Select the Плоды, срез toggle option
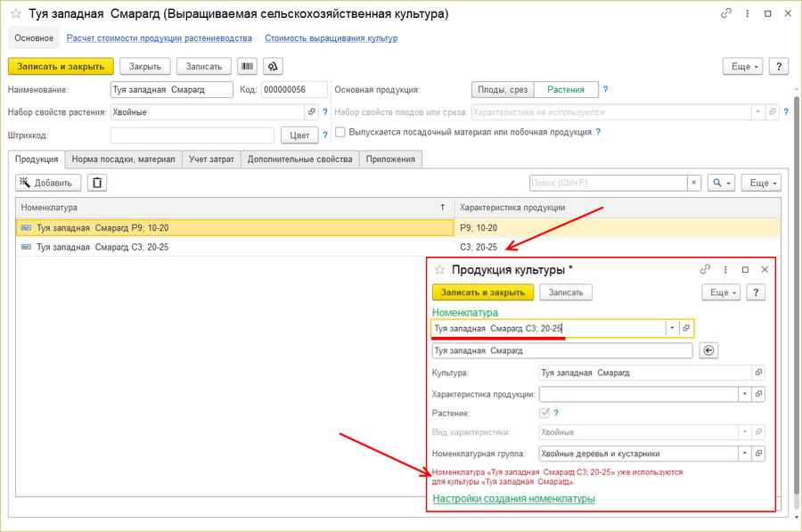Viewport: 802px width, 532px height. coord(502,89)
